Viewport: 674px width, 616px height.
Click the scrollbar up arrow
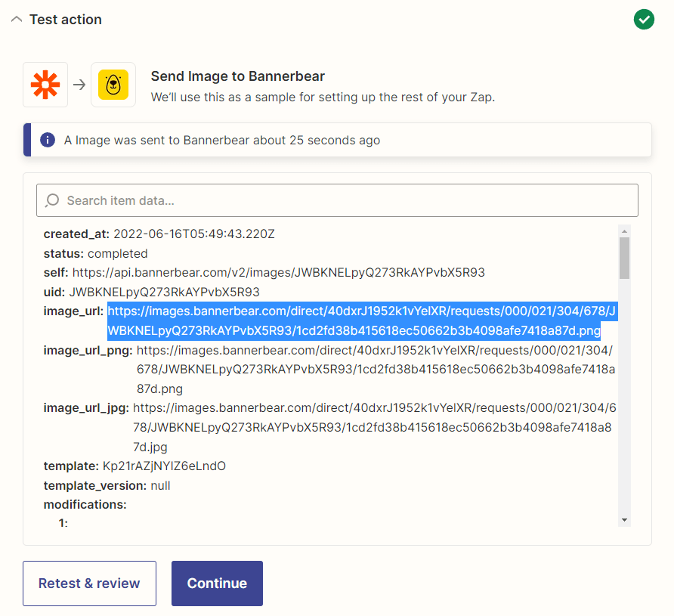tap(625, 233)
